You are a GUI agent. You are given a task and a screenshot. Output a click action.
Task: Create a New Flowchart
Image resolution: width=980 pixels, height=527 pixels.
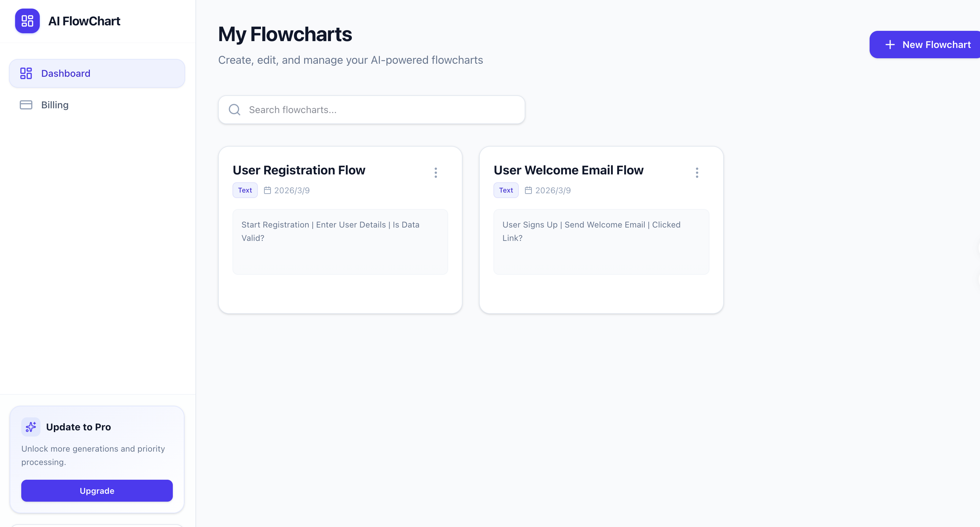pyautogui.click(x=925, y=45)
